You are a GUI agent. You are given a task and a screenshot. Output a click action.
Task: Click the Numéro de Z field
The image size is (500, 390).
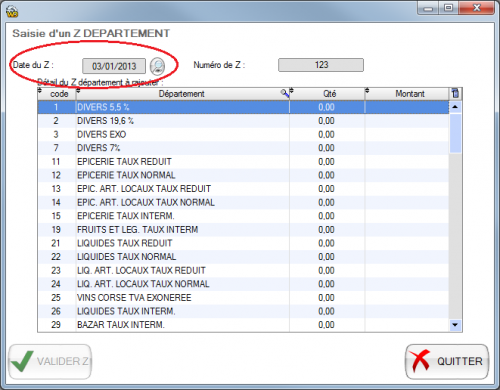(321, 65)
